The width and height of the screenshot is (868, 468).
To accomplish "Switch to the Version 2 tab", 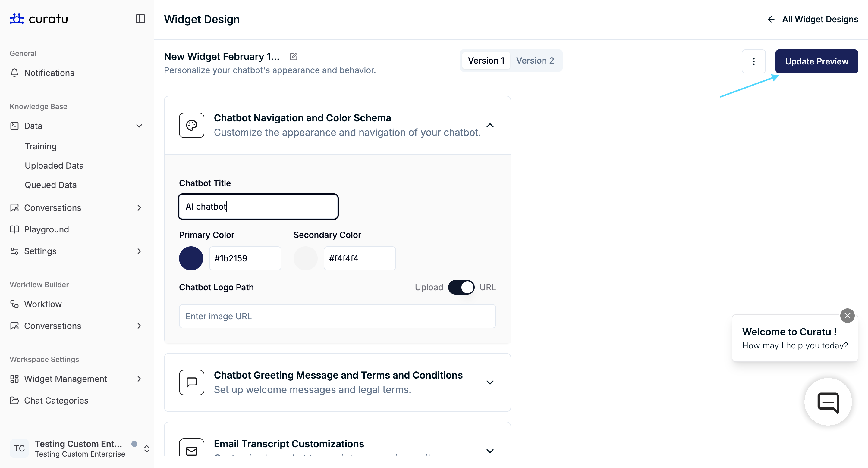I will point(535,60).
